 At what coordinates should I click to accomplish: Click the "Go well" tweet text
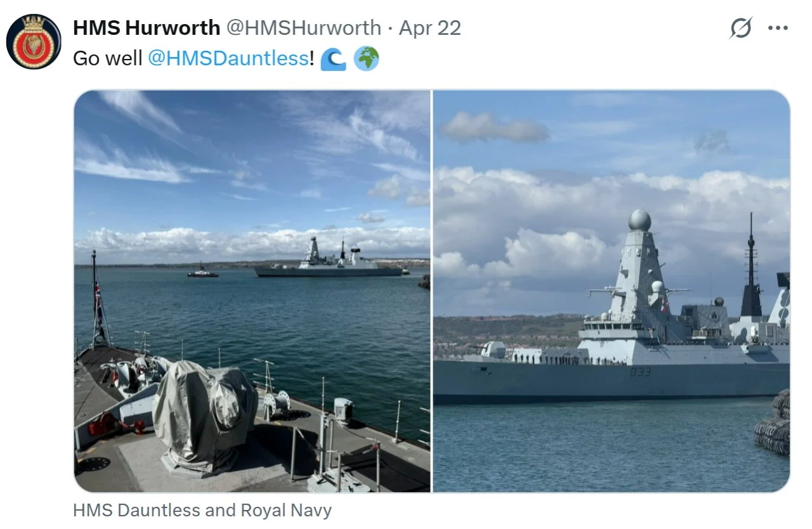[107, 58]
